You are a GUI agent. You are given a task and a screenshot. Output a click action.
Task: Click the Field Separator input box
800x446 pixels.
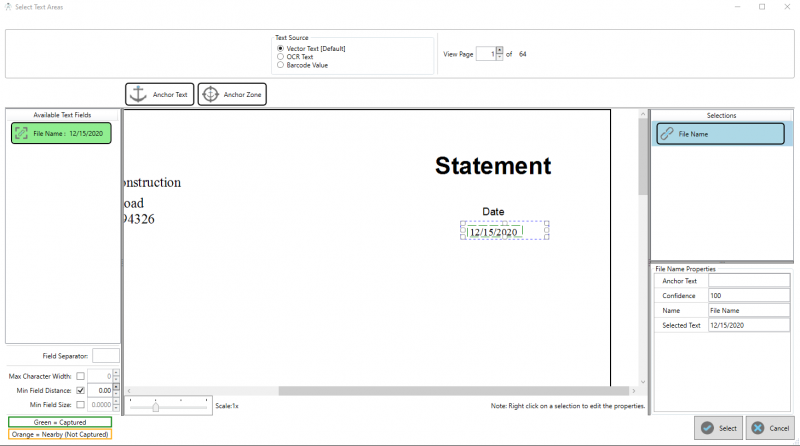[106, 355]
